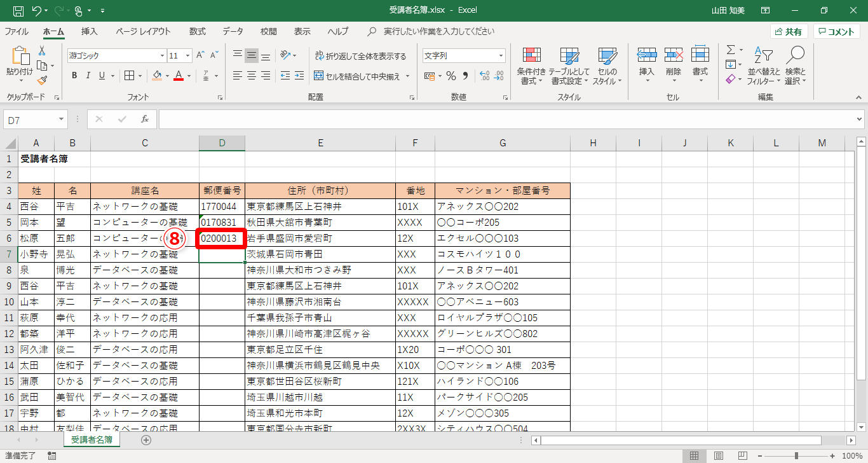
Task: Toggle Italic formatting
Action: point(88,76)
